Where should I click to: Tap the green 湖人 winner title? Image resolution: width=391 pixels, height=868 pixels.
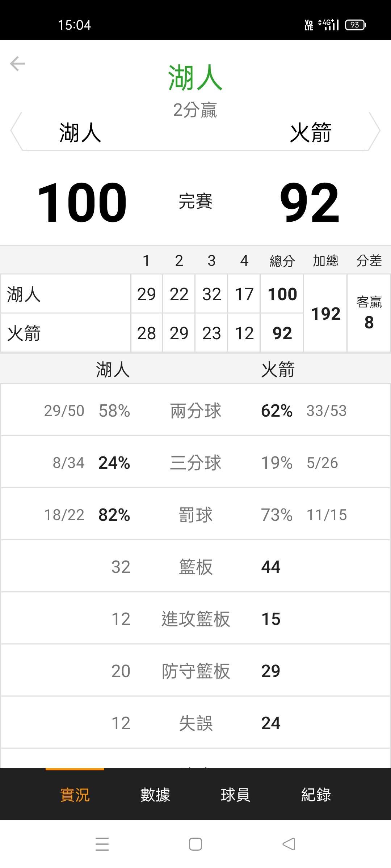[195, 77]
